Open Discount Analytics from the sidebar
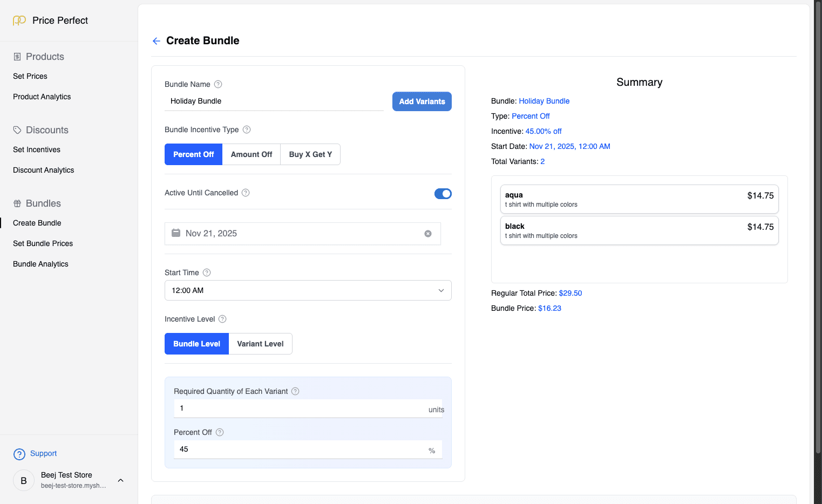Screen dimensions: 822x504 [43, 170]
